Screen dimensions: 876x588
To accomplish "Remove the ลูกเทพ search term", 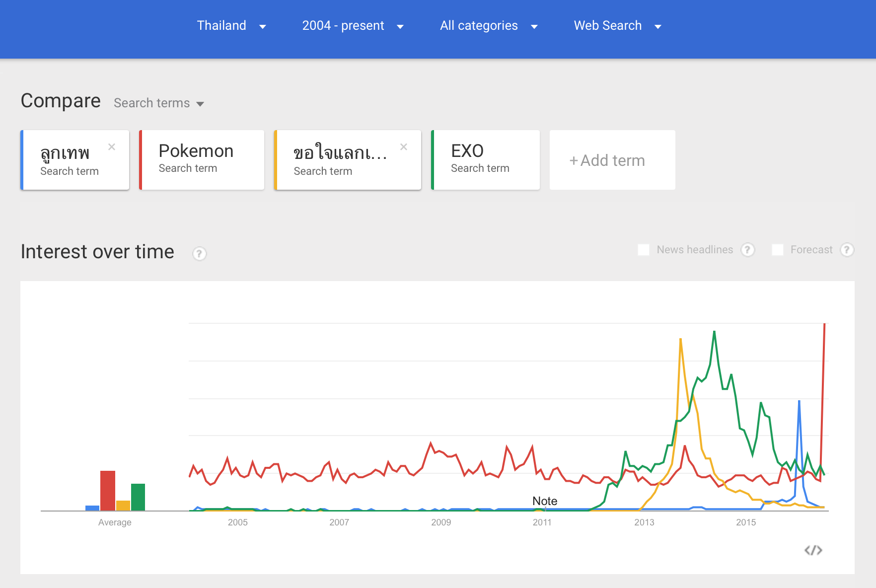I will point(112,147).
